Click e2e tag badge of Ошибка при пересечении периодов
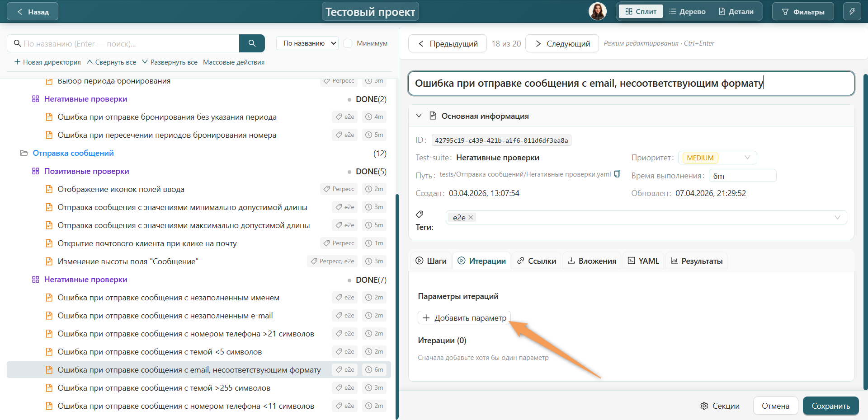 344,135
